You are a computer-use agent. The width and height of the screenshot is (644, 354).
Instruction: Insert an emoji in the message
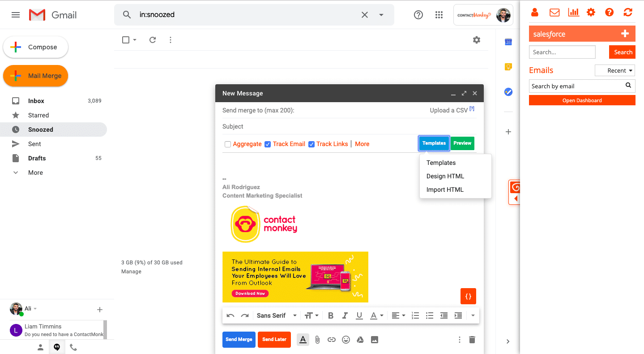[x=345, y=340]
